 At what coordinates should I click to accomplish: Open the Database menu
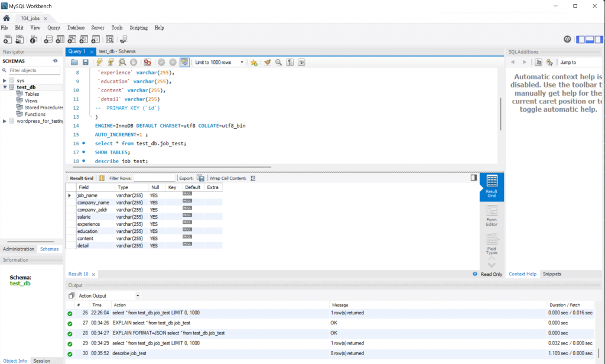[x=76, y=28]
